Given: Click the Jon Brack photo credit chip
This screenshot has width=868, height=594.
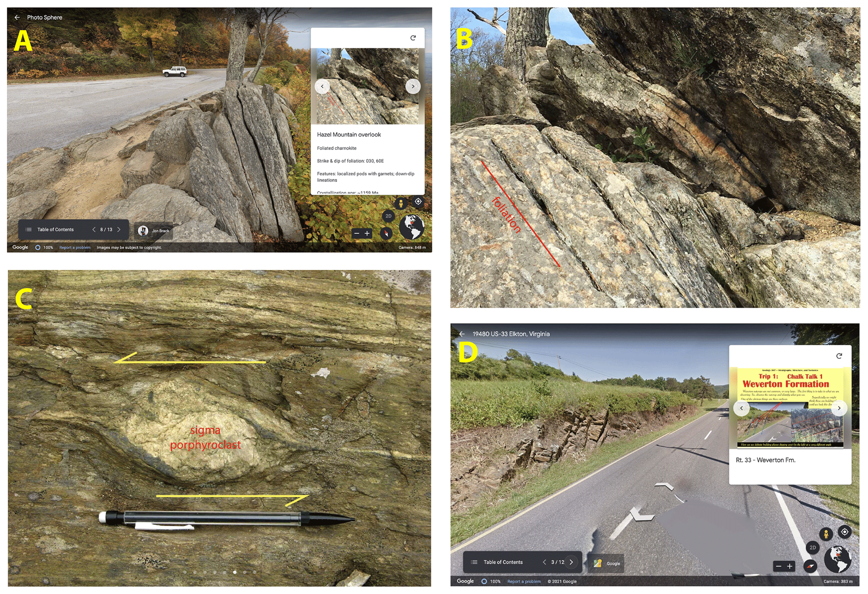Looking at the screenshot, I should pos(154,230).
